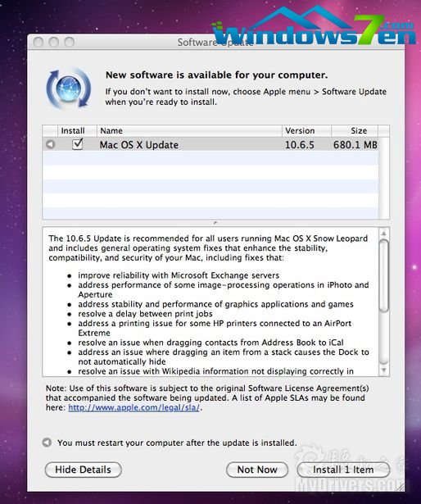
Task: Close the Software Update window
Action: [38, 42]
